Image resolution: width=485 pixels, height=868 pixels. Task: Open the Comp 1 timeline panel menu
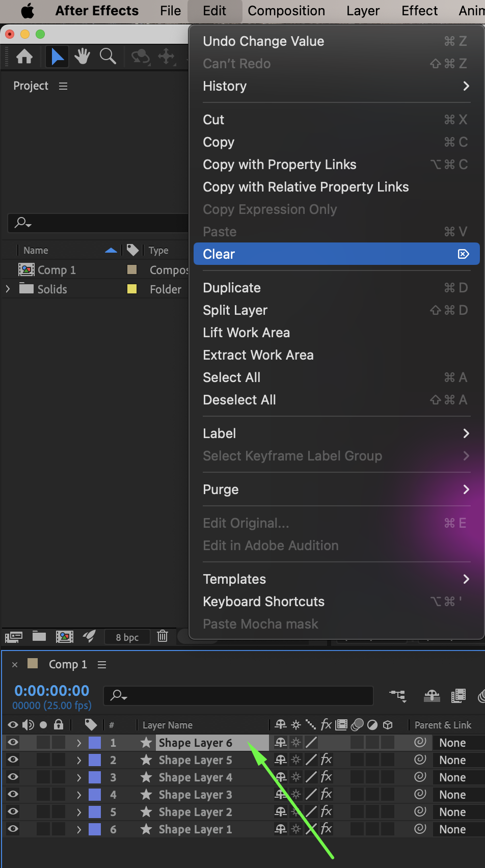click(102, 665)
